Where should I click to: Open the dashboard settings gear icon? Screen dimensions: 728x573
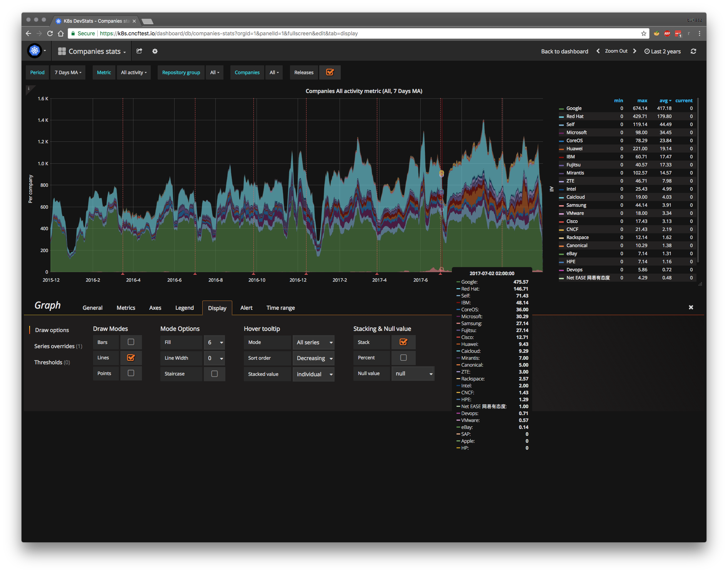[x=155, y=51]
